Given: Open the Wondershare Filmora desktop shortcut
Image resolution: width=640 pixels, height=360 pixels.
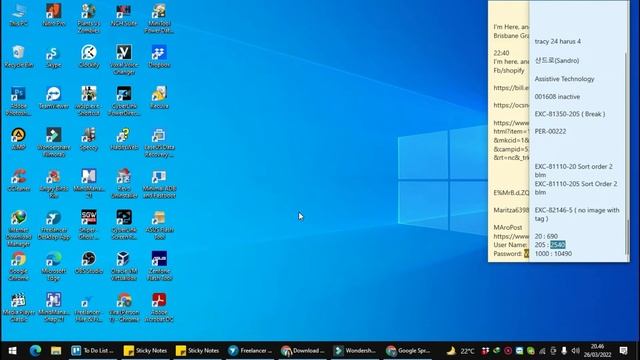Looking at the screenshot, I should point(53,142).
